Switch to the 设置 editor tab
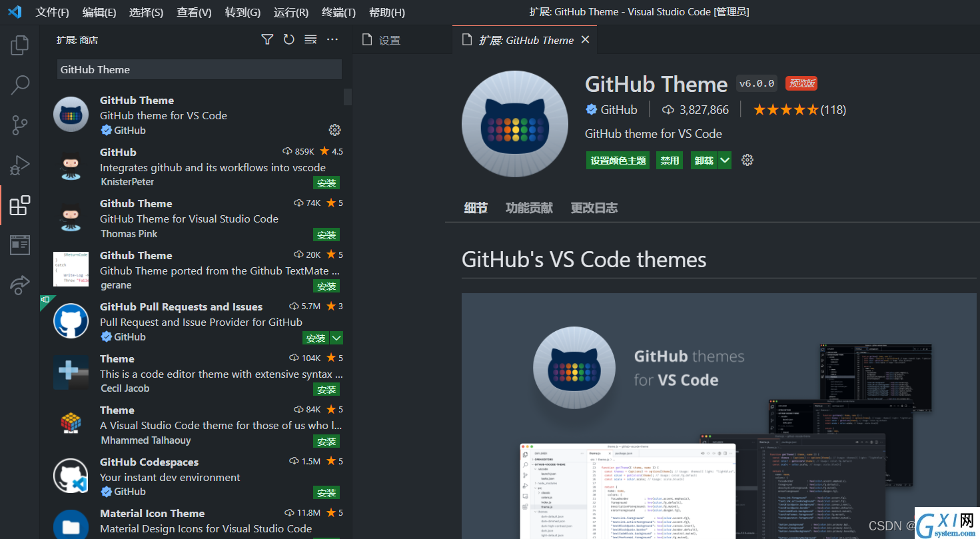This screenshot has width=980, height=539. click(x=402, y=40)
